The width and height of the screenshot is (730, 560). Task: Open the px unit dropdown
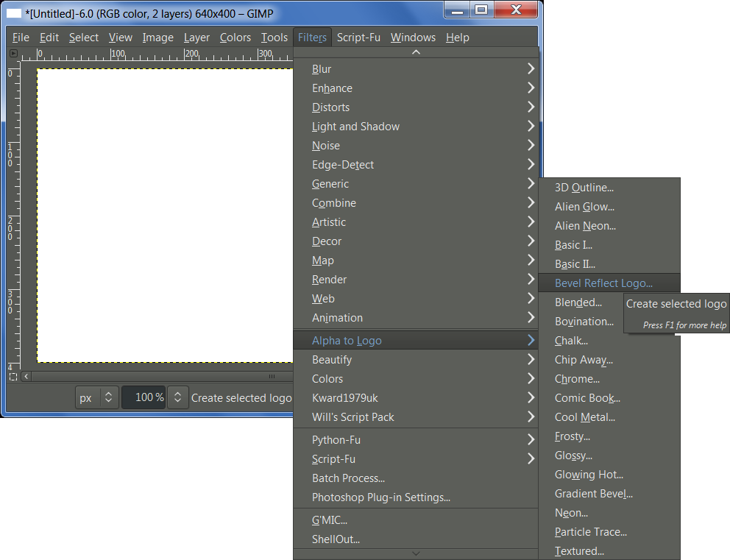tap(97, 397)
